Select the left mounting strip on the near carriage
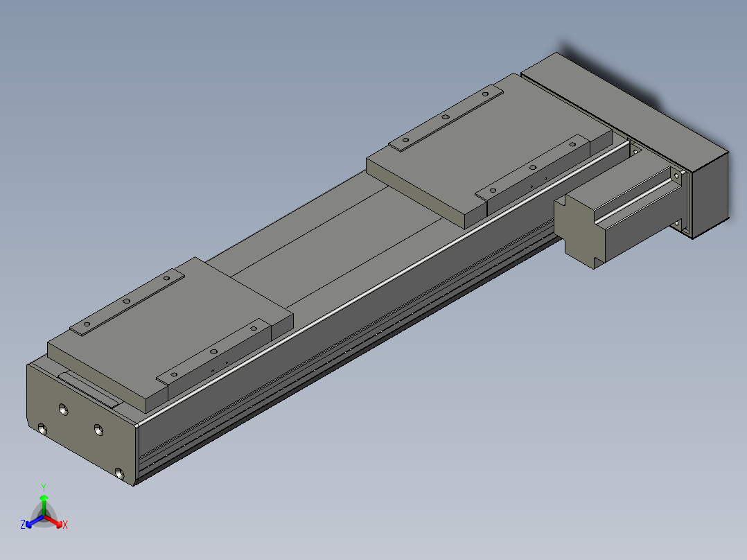Image resolution: width=747 pixels, height=560 pixels. (128, 303)
